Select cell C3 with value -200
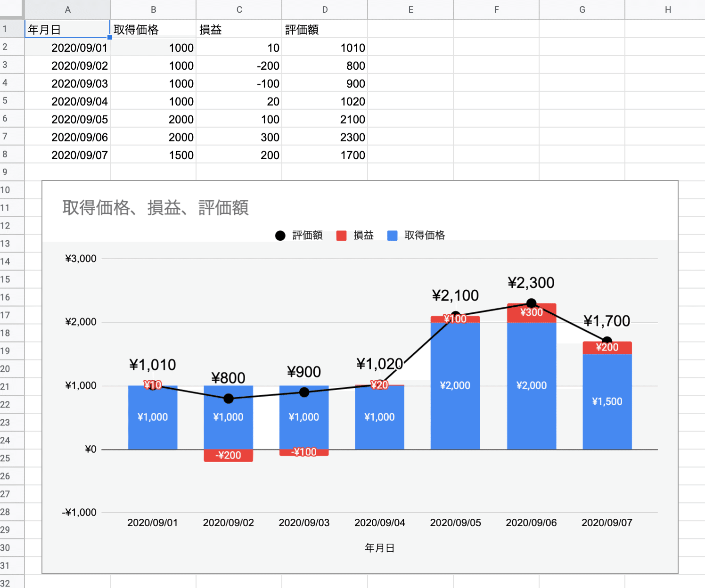The image size is (705, 588). 239,65
